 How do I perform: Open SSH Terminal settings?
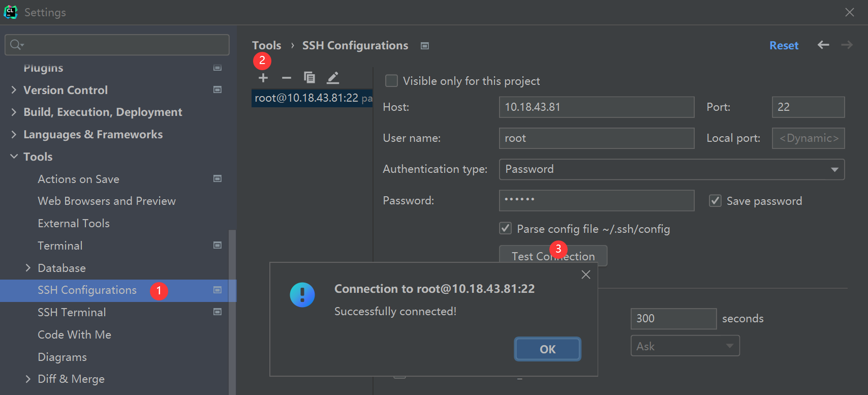72,312
